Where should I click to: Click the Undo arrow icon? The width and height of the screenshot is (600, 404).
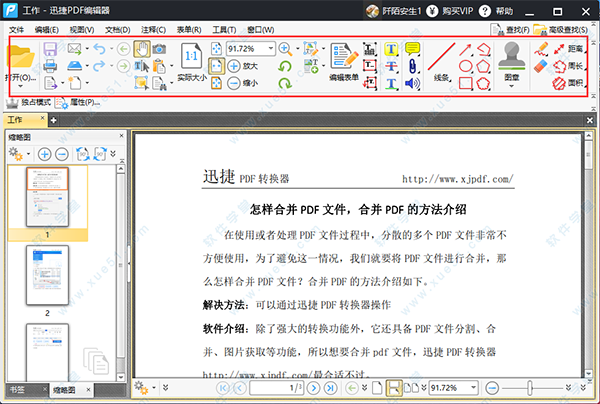(x=98, y=49)
